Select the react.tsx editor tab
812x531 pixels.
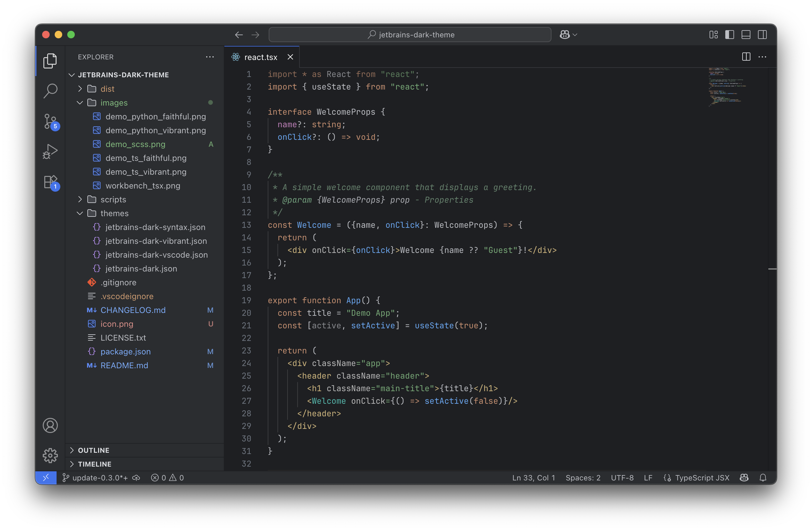(x=260, y=57)
